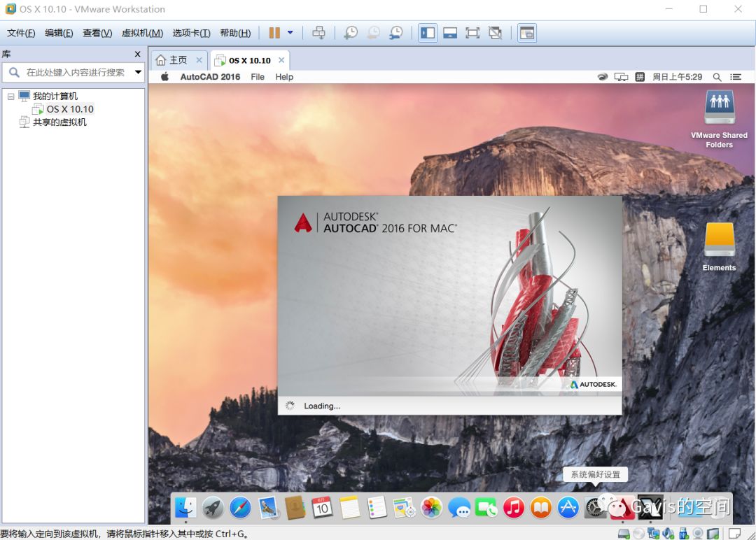Click the USB controller status bar icon
Screen dimensions: 756x540
pos(683,533)
